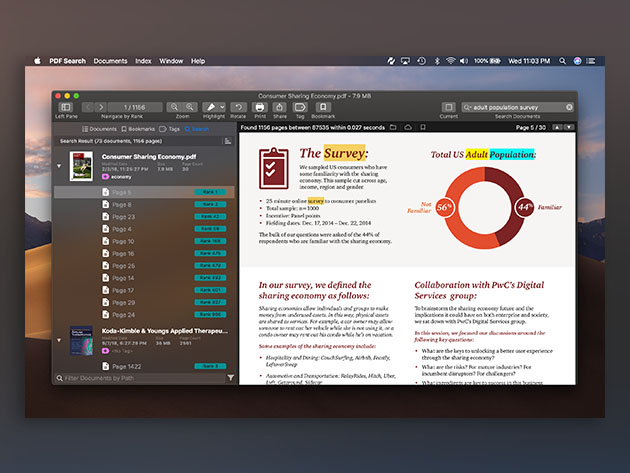This screenshot has width=630, height=473.
Task: Go to next ranked page arrow
Action: pos(101,107)
